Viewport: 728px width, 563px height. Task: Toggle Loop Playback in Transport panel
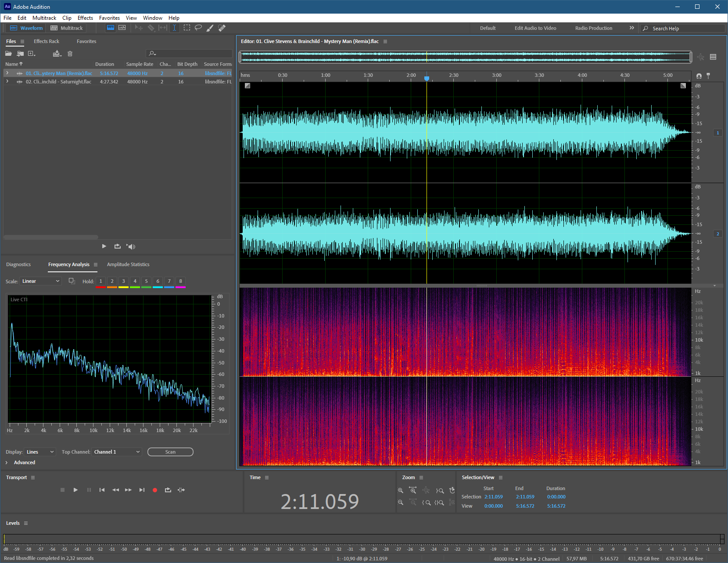[168, 490]
